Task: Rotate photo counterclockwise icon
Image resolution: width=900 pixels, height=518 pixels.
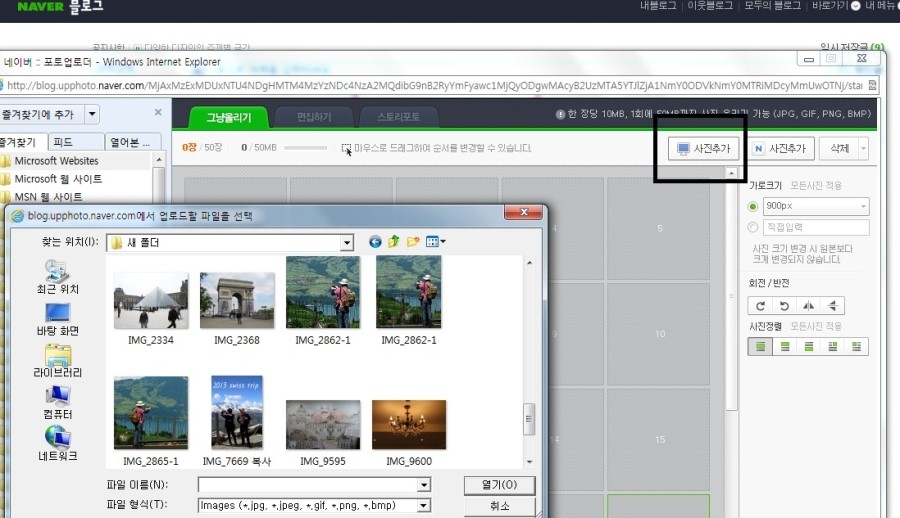Action: click(784, 306)
